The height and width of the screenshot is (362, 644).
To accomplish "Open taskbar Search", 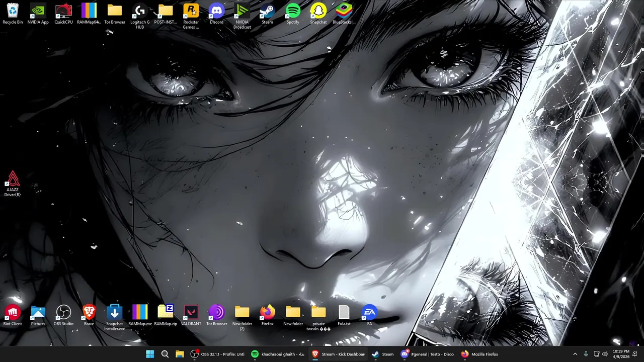I will 165,354.
